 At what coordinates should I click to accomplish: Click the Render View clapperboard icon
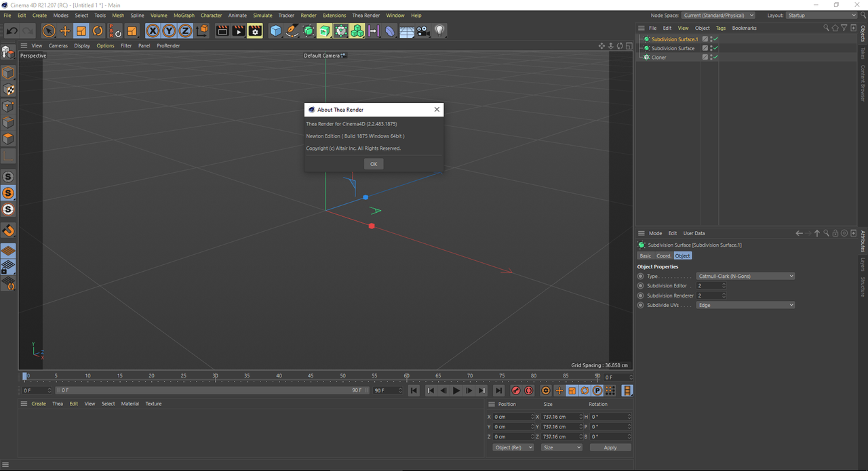pos(222,30)
